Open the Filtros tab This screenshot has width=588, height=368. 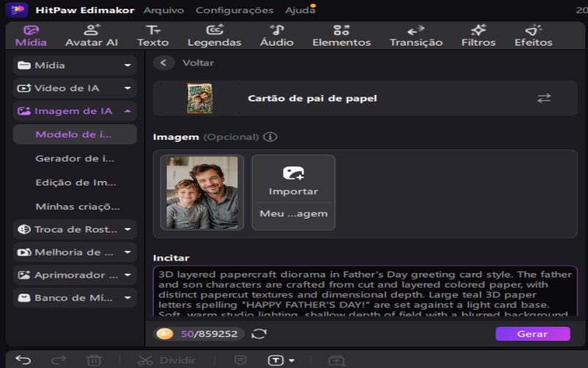[x=478, y=35]
